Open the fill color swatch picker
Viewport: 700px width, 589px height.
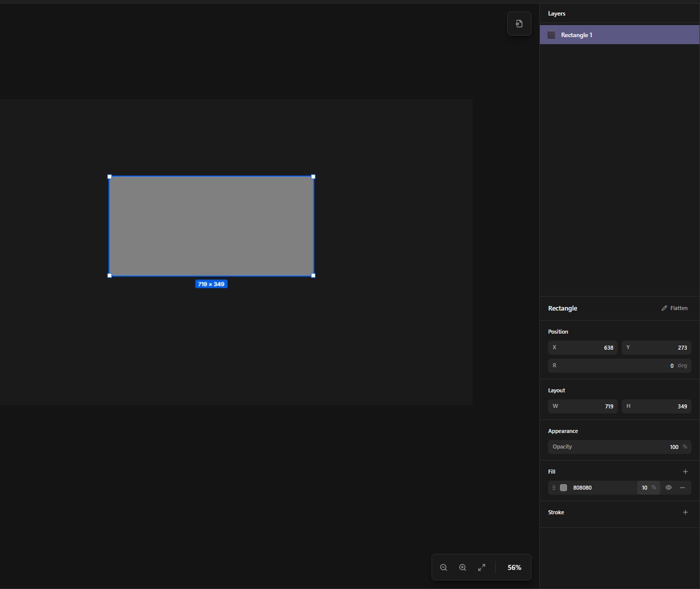click(x=564, y=488)
